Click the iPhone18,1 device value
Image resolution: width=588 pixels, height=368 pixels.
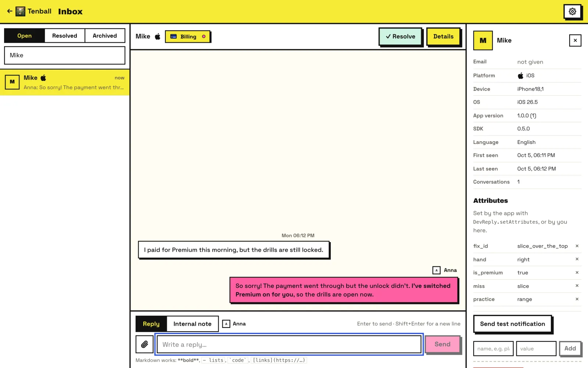(x=530, y=89)
